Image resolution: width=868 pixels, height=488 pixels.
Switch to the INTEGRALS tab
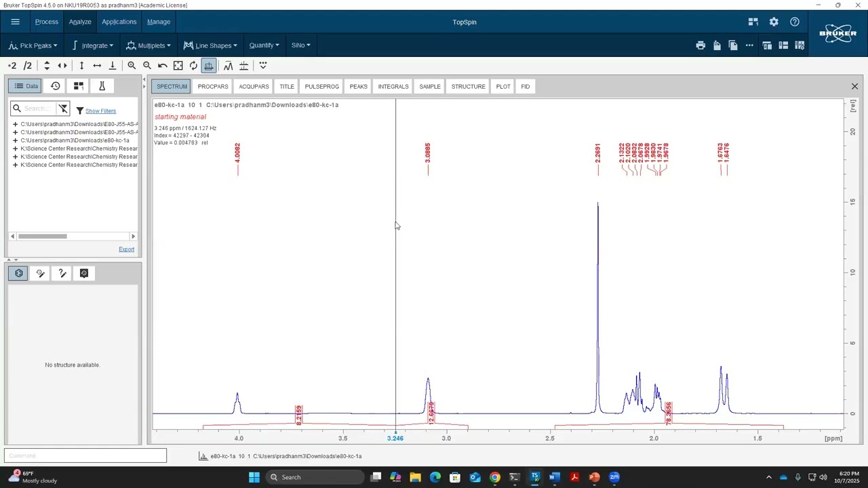[x=393, y=86]
